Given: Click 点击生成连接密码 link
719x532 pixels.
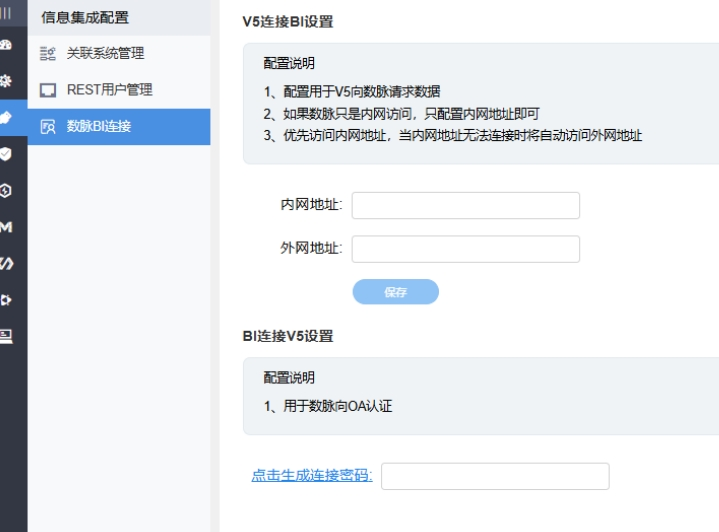Looking at the screenshot, I should (x=312, y=475).
